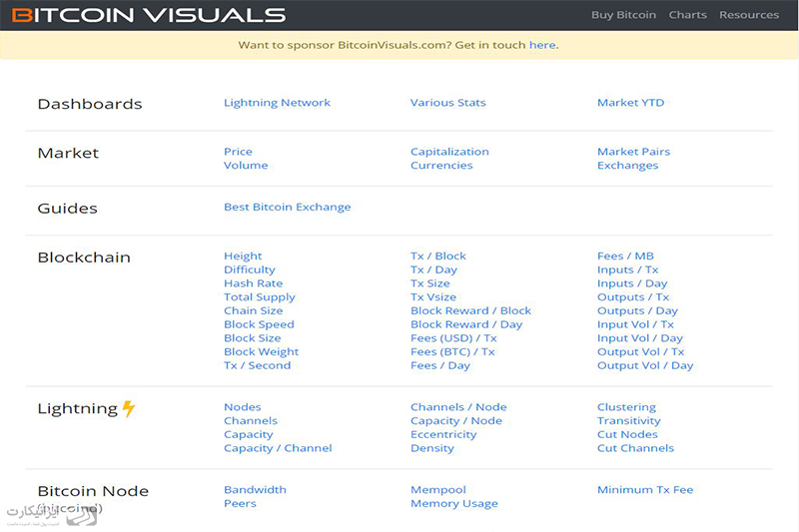Screen dimensions: 799x532
Task: Open the Eccentricity link
Action: pyautogui.click(x=443, y=435)
